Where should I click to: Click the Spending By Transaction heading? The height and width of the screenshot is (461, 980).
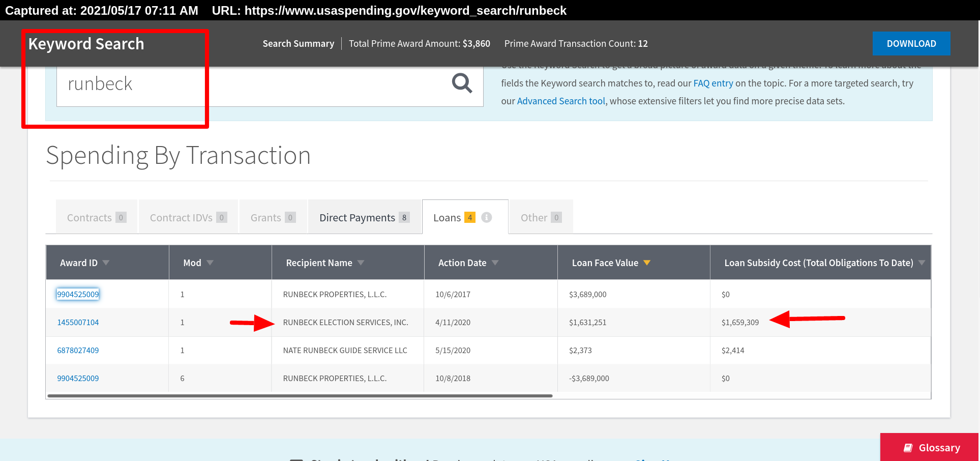pos(179,156)
